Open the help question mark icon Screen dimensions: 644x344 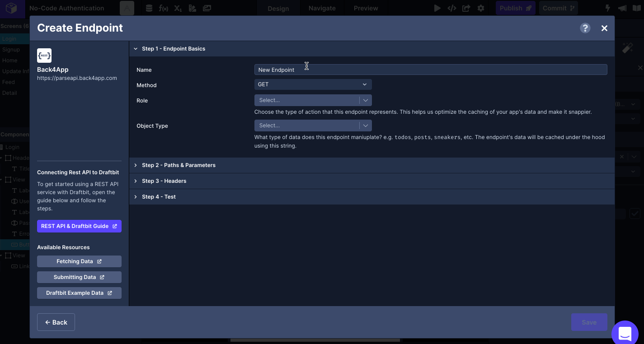(585, 28)
